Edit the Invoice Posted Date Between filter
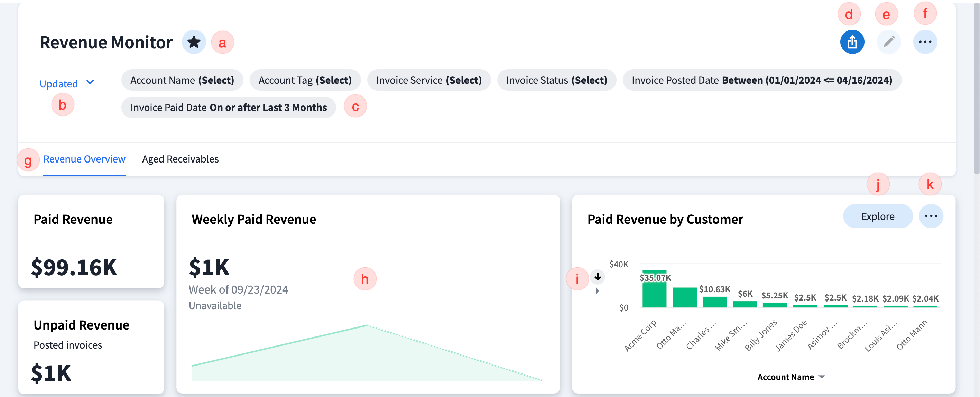 (x=762, y=80)
